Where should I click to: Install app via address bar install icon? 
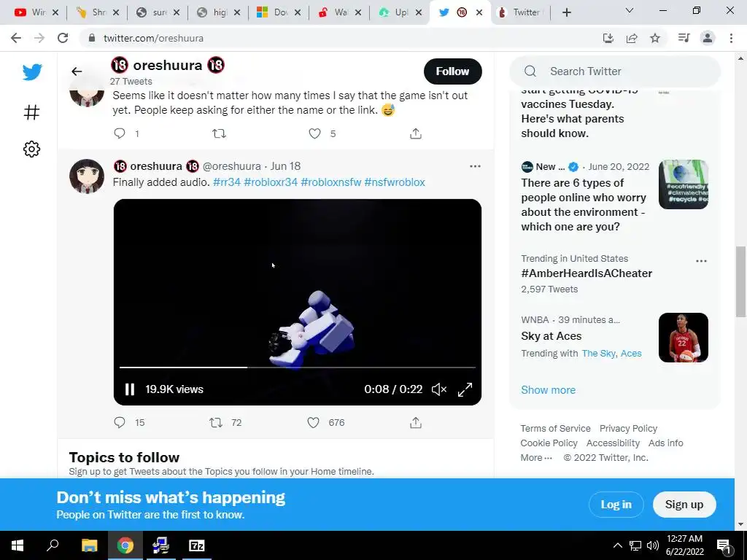pyautogui.click(x=608, y=38)
